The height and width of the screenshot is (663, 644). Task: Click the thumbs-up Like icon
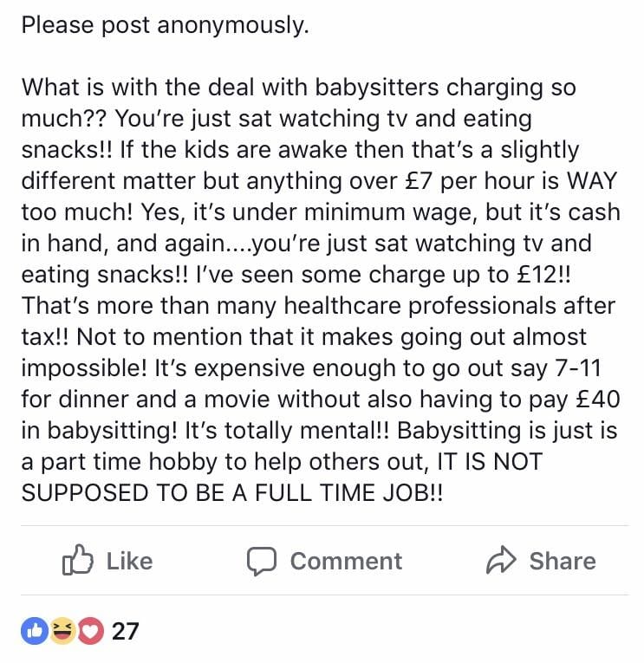click(x=77, y=559)
